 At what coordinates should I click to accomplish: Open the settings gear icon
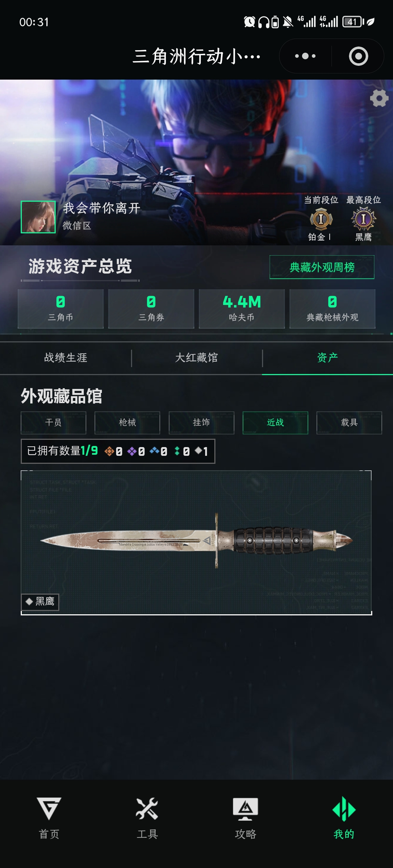(x=379, y=98)
